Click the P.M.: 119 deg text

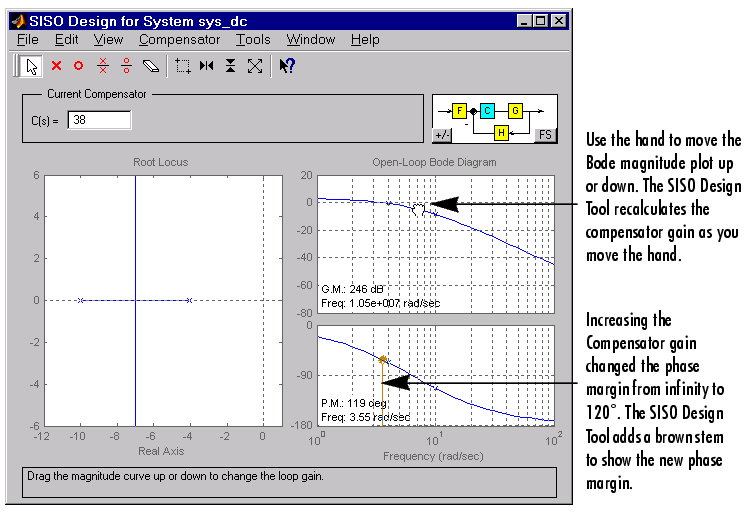[354, 403]
